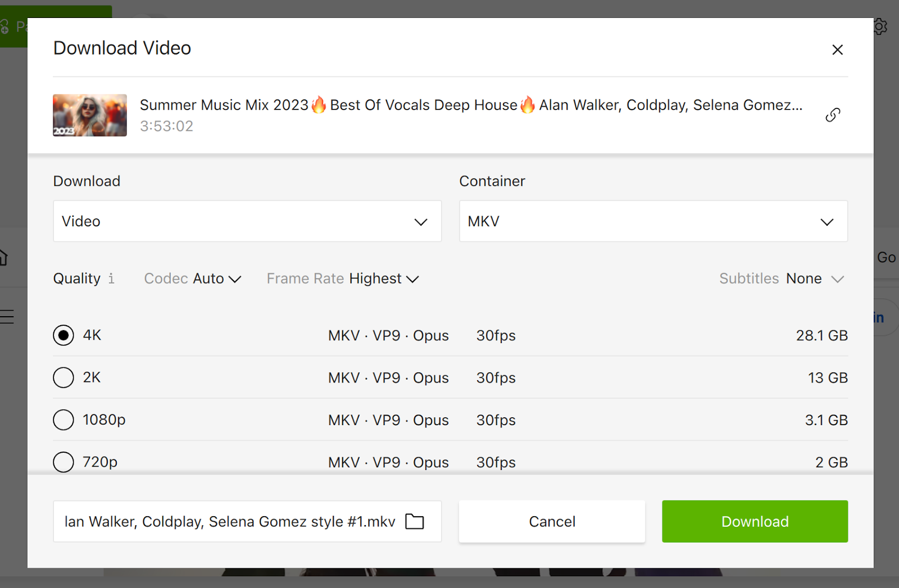Close the Download Video dialog
Screen dimensions: 899x588
[x=837, y=49]
